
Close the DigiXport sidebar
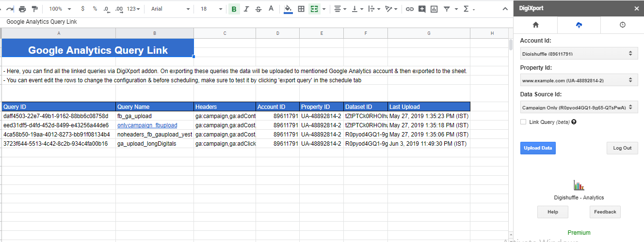637,8
